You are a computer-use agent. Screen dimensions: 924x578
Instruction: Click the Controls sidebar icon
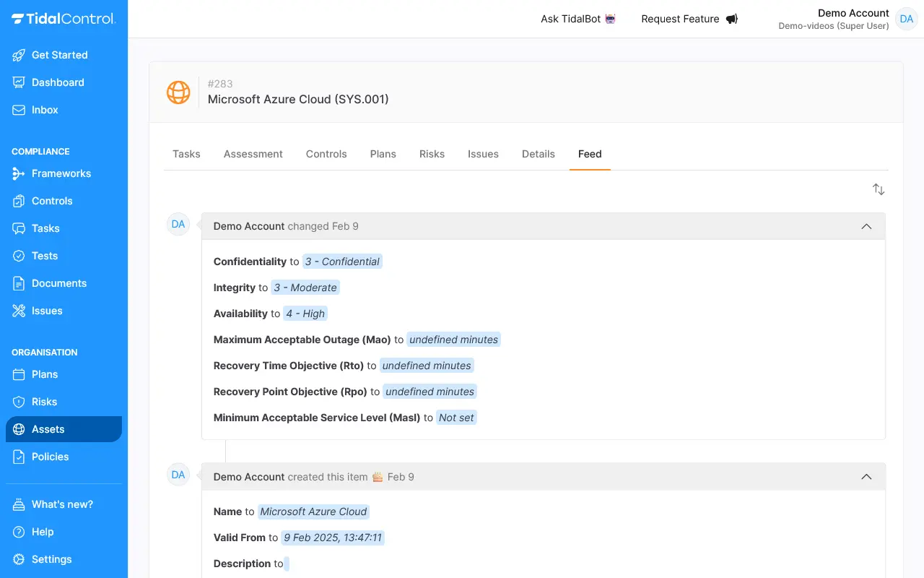coord(19,201)
